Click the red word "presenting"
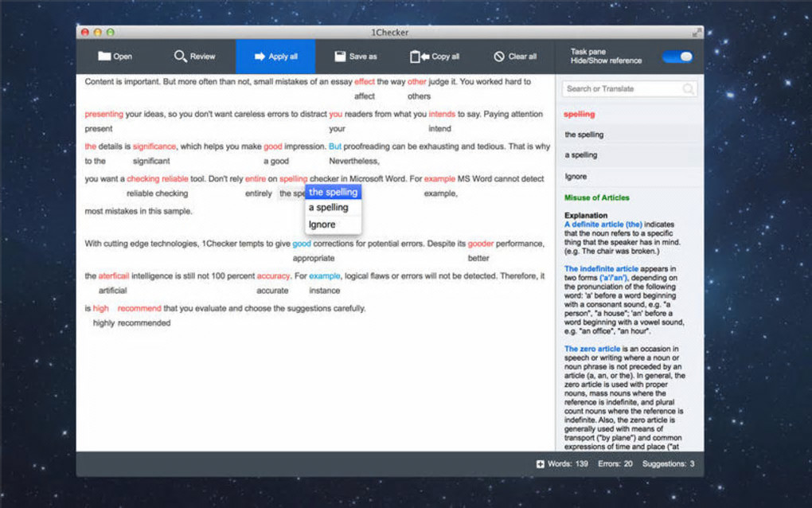This screenshot has height=508, width=812. [104, 114]
